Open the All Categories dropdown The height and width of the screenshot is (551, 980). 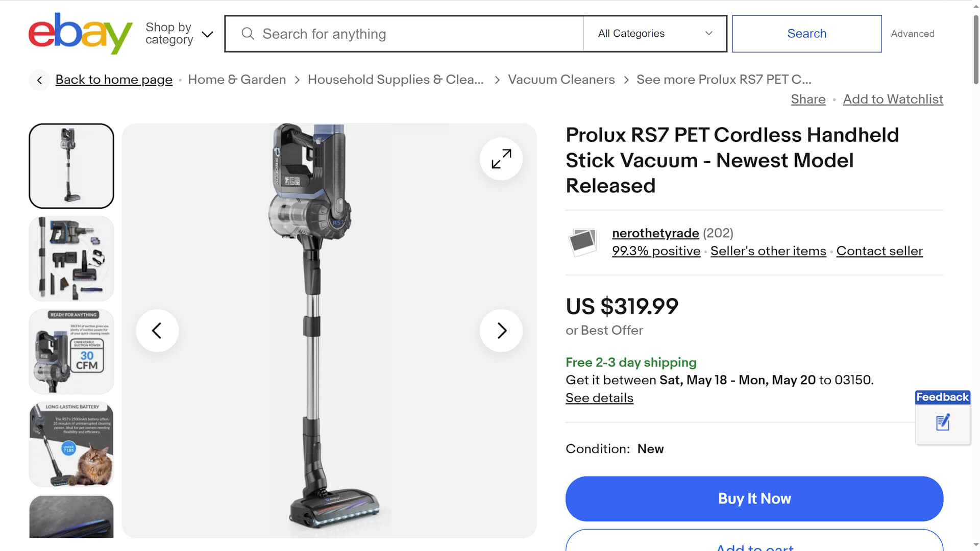click(x=655, y=34)
